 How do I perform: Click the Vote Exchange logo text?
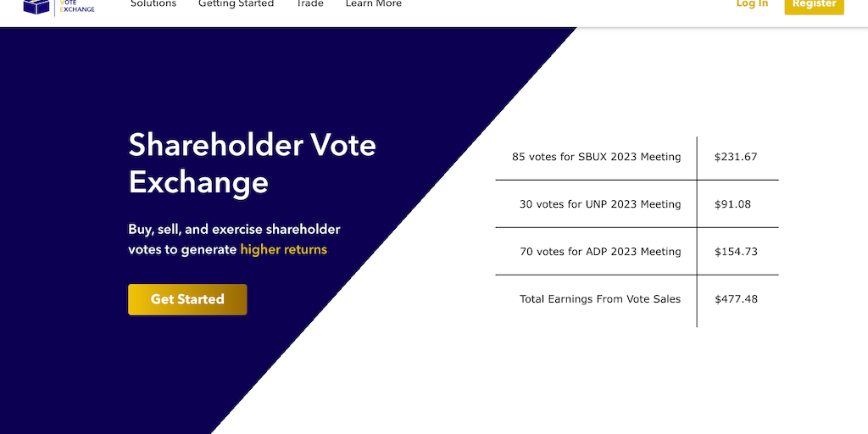tap(78, 6)
